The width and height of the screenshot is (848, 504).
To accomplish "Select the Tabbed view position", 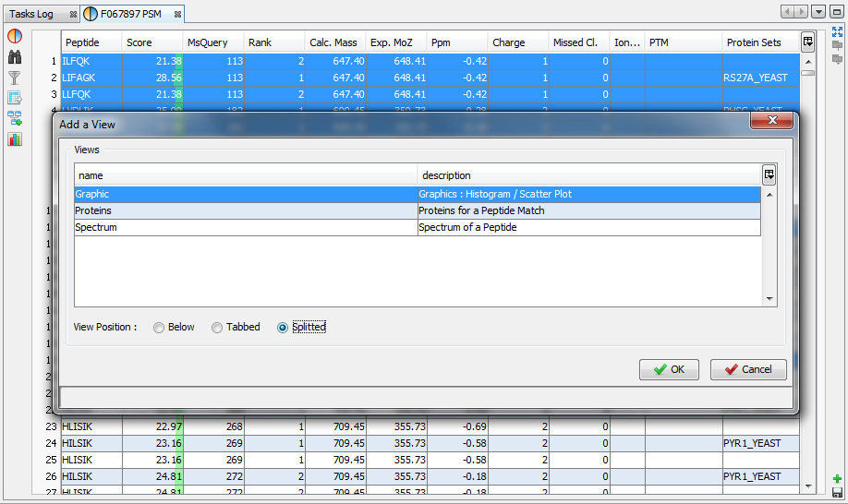I will (217, 328).
